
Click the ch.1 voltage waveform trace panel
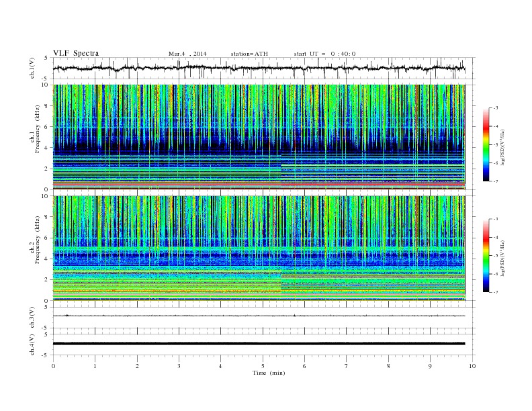coord(263,68)
